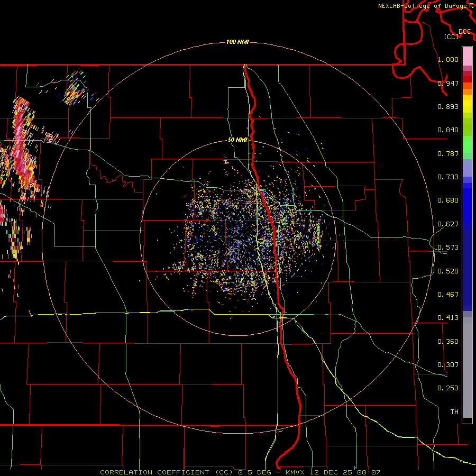The height and width of the screenshot is (476, 476).
Task: Click the 0.840 color scale label
Action: [448, 130]
